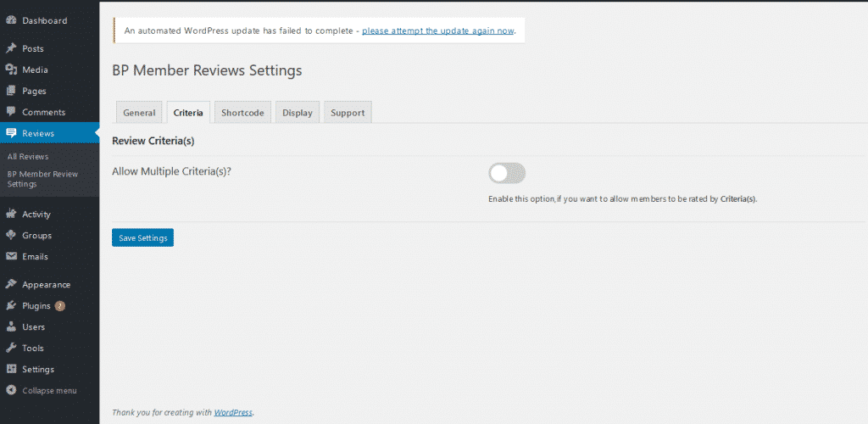Select the Reviews menu label
Viewport: 868px width, 424px height.
38,133
